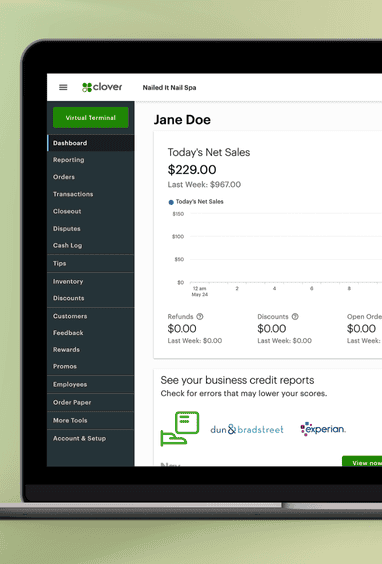This screenshot has width=382, height=564.
Task: Click the Refunds $0.00 amount
Action: click(x=182, y=328)
